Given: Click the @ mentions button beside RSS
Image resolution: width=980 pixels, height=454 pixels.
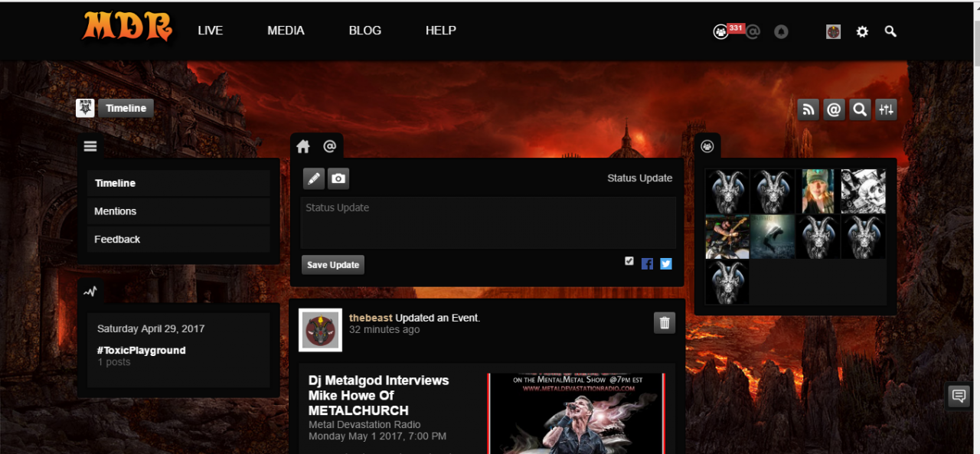Looking at the screenshot, I should coord(835,109).
